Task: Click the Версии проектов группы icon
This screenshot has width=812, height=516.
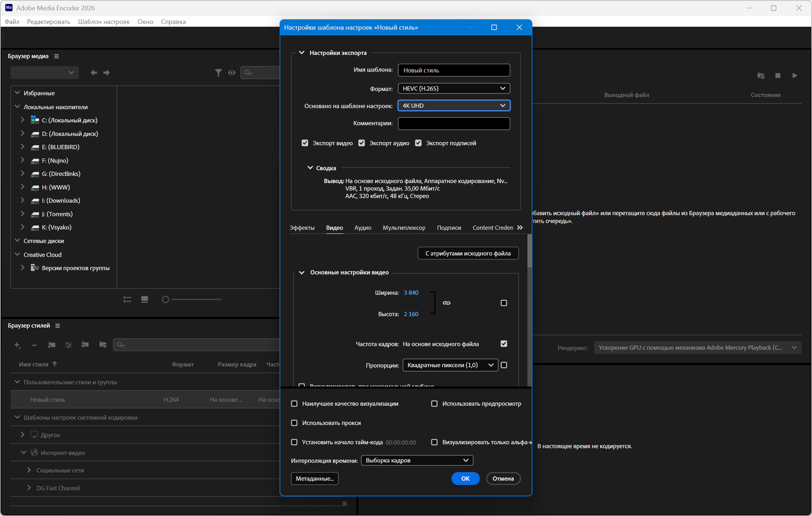Action: pos(35,268)
